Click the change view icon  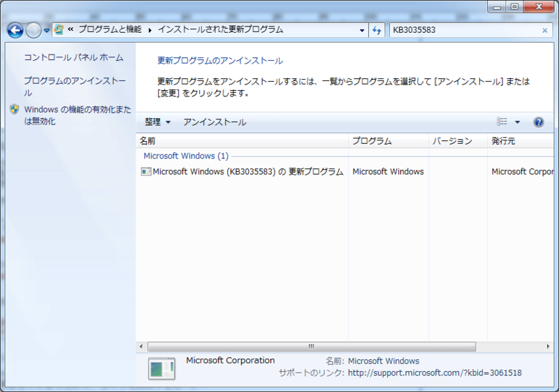(502, 122)
